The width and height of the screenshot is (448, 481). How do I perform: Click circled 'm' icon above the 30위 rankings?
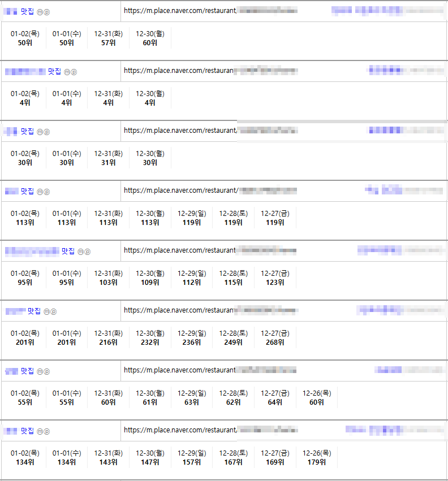(40, 132)
